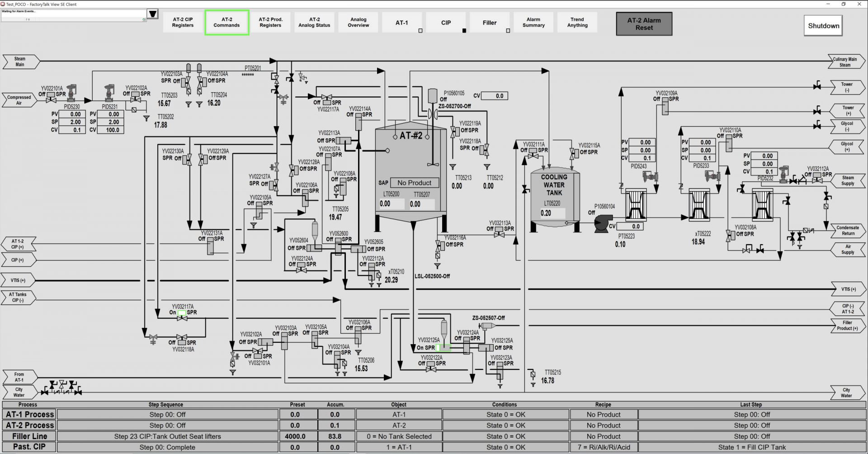Screen dimensions: 868x454
Task: Toggle the YV032117A On indicator
Action: tap(182, 312)
